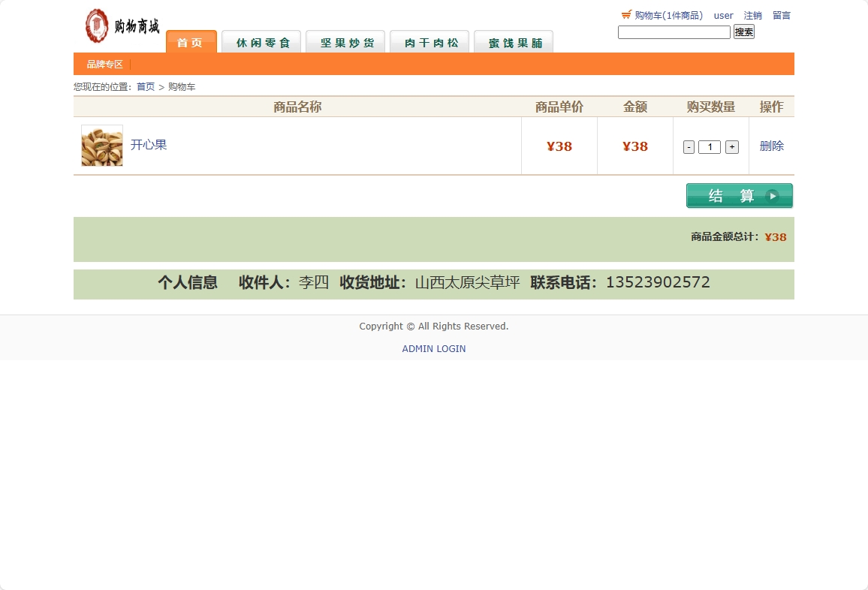Click inside the quantity number field
This screenshot has width=868, height=590.
coord(709,146)
